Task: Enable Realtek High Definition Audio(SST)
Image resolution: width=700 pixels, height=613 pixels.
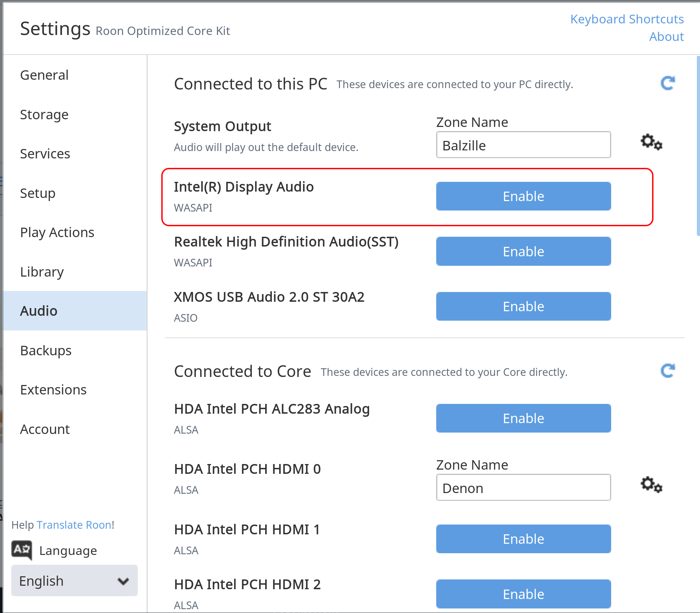Action: point(523,251)
